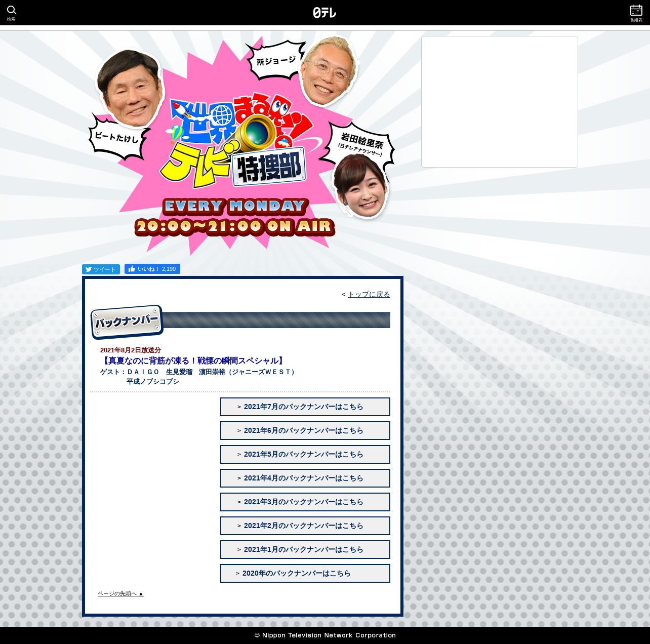Open the search magnifier icon
Viewport: 650px width, 644px height.
(x=11, y=12)
